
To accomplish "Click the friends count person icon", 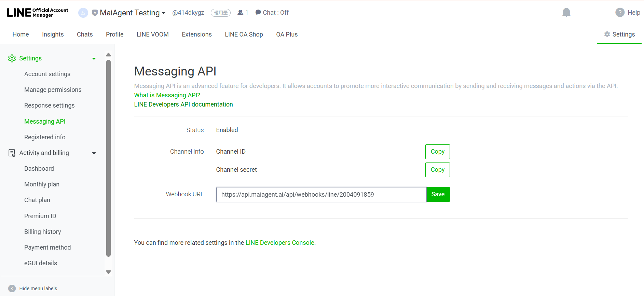I will coord(241,13).
